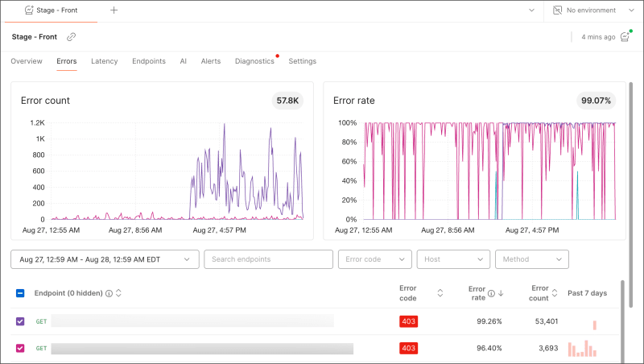644x364 pixels.
Task: Sort endpoints using Endpoint column arrows
Action: (x=118, y=293)
